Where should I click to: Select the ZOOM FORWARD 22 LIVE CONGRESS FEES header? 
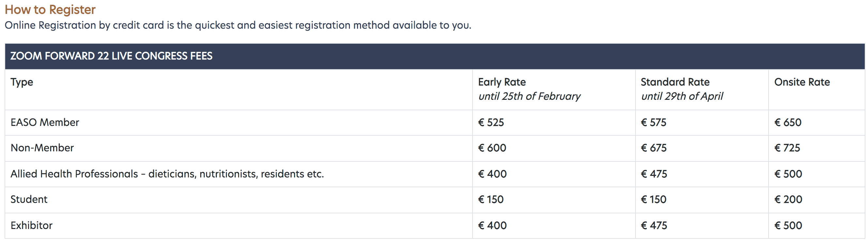tap(112, 56)
